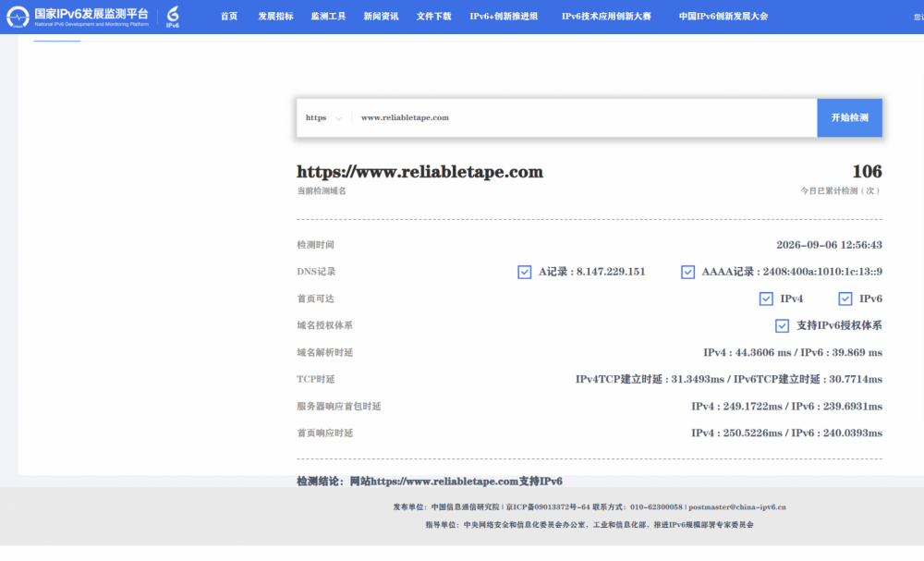Click the 服务器响应首包时延 values
The height and width of the screenshot is (561, 924).
pos(786,407)
